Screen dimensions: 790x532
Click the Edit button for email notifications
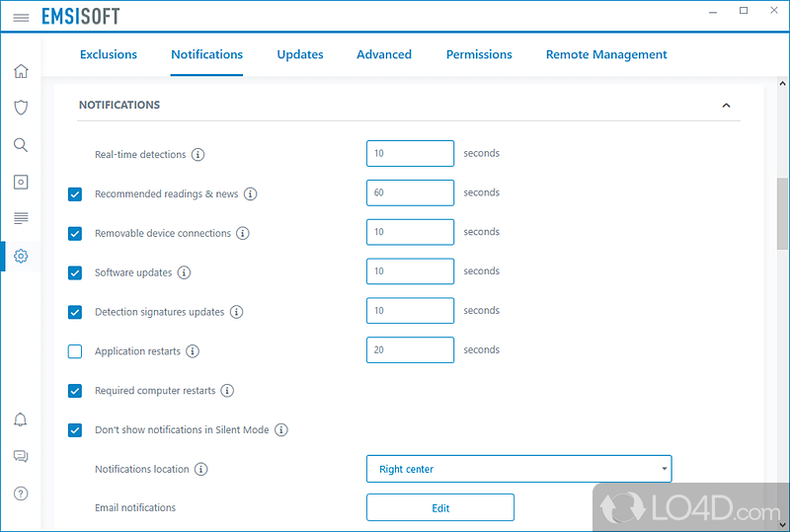440,507
